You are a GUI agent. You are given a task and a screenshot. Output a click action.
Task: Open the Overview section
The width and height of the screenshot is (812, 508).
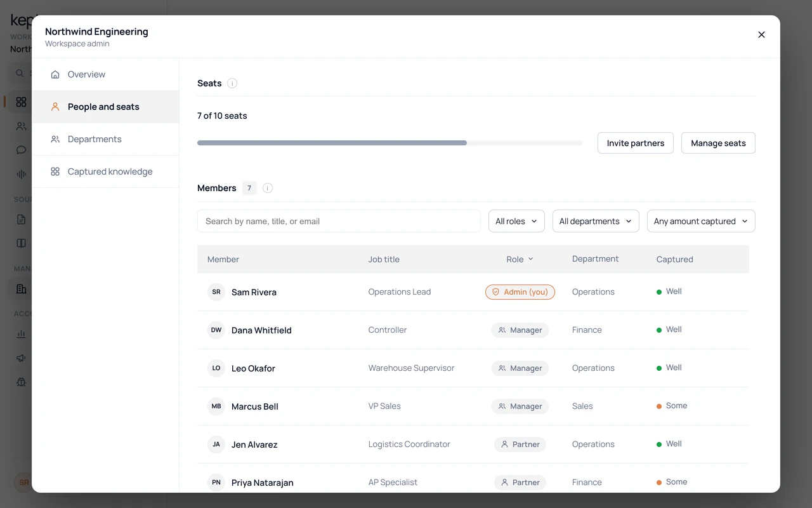click(x=105, y=74)
